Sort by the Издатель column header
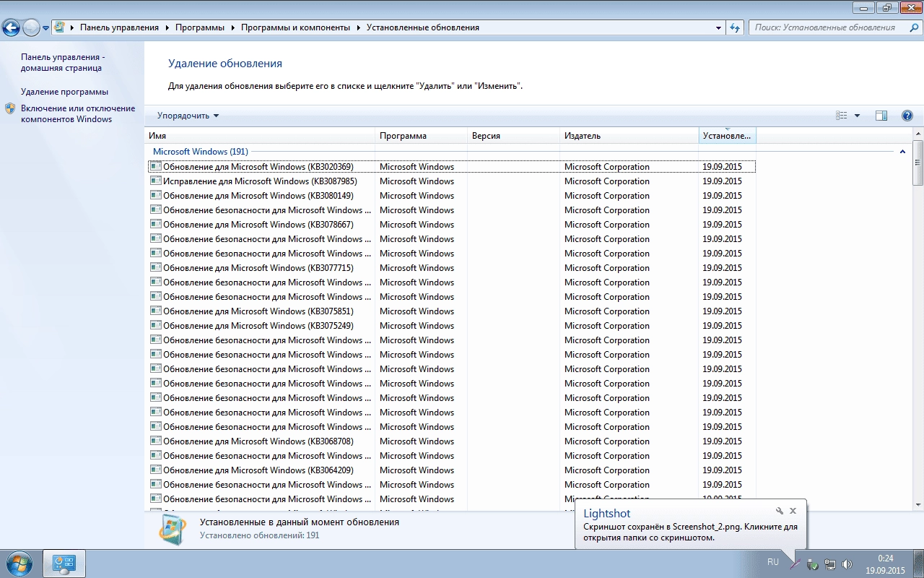Viewport: 924px width, 578px height. tap(629, 136)
